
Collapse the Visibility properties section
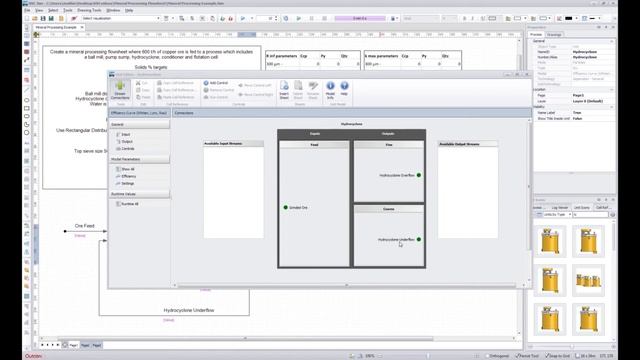611,107
